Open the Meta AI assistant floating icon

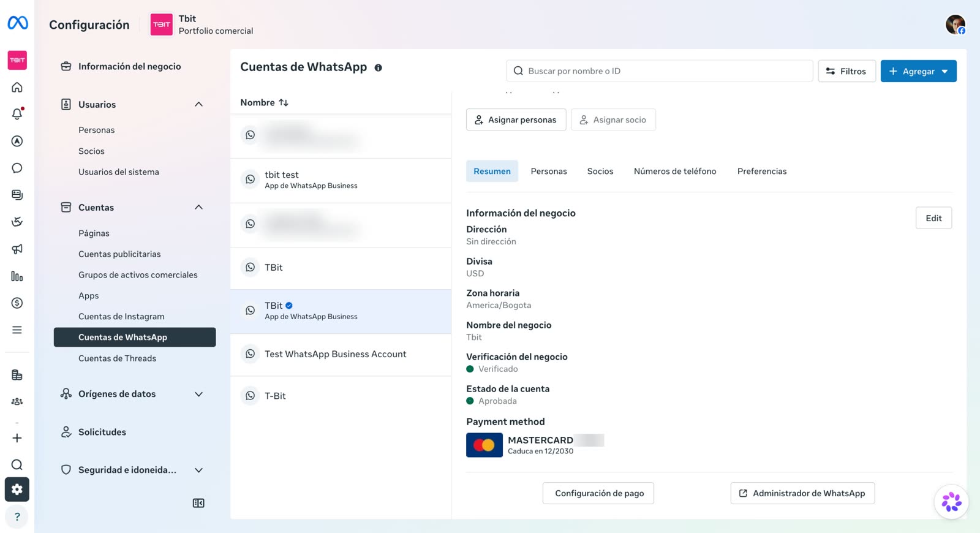(951, 502)
